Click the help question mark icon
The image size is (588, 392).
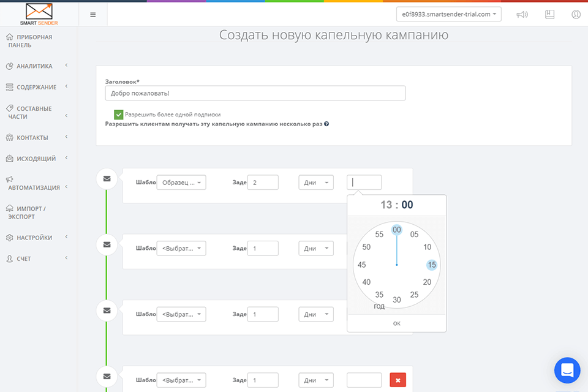(x=326, y=124)
